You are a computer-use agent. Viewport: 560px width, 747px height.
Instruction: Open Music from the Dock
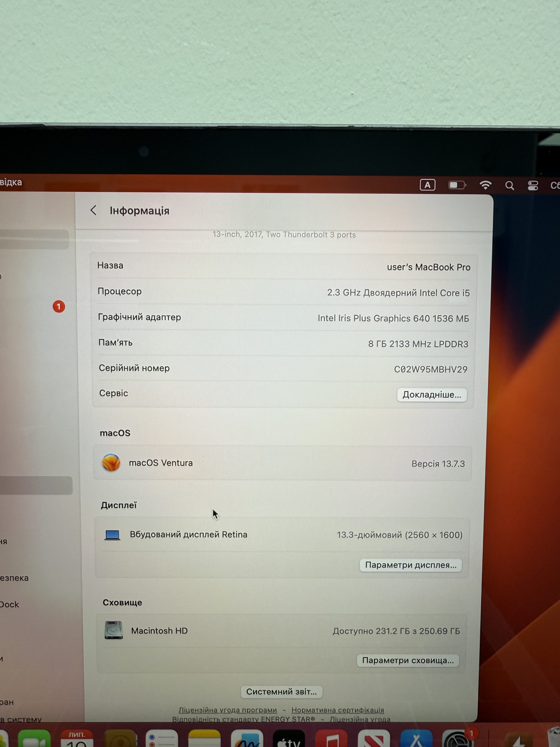click(331, 739)
